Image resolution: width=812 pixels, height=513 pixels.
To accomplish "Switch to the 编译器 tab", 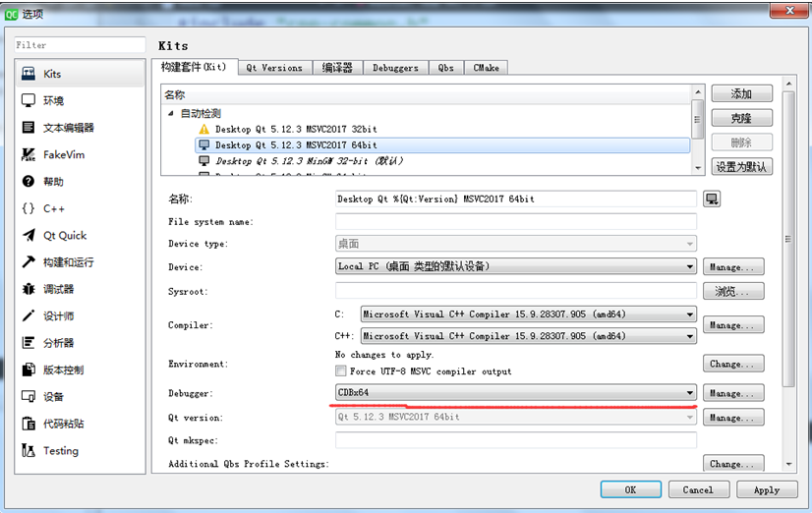I will (x=337, y=68).
